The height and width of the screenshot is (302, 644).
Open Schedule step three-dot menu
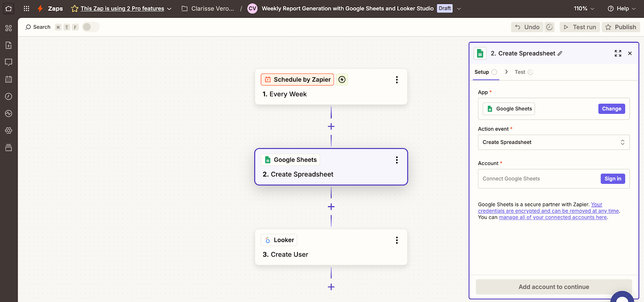tap(397, 80)
